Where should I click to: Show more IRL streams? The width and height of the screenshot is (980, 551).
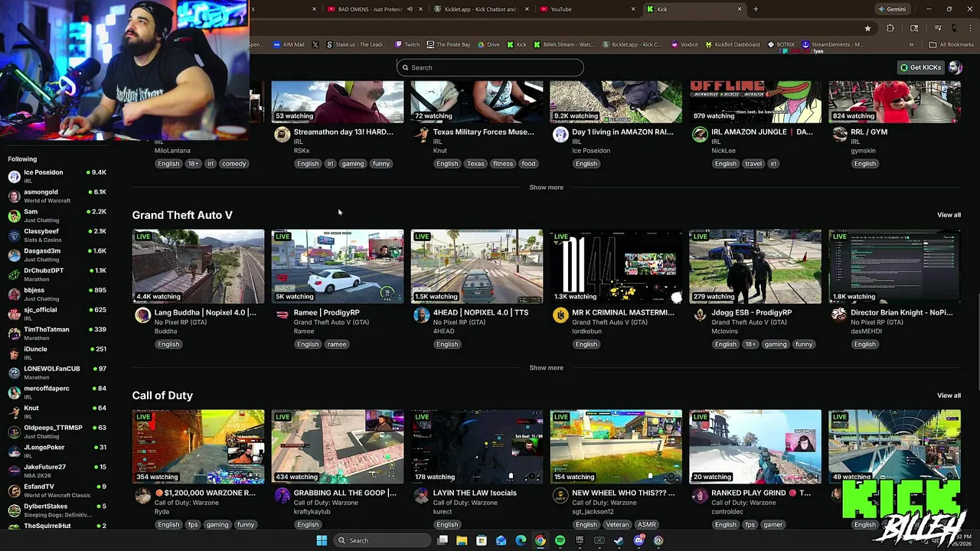pyautogui.click(x=546, y=187)
